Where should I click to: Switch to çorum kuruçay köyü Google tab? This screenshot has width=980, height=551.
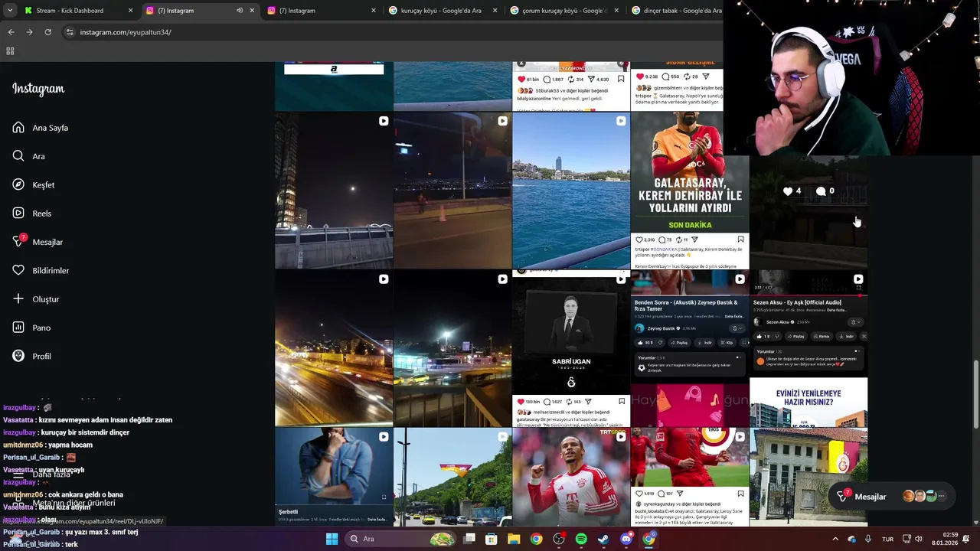[564, 11]
